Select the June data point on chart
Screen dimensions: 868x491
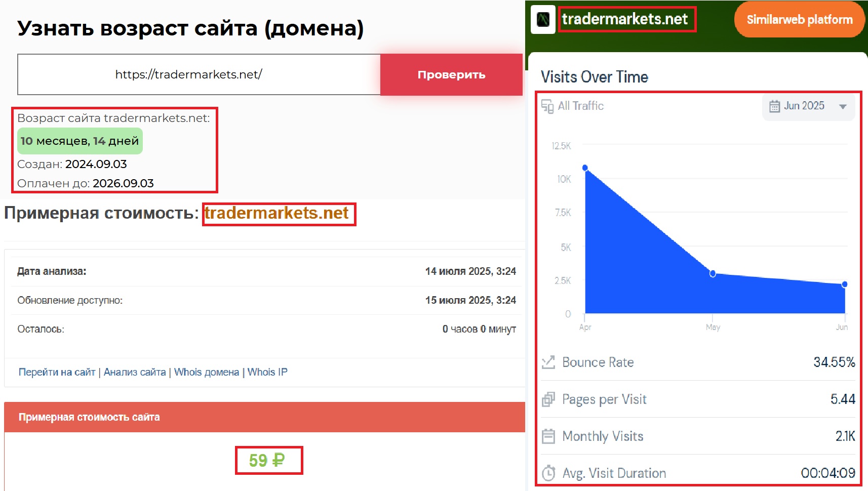[844, 284]
